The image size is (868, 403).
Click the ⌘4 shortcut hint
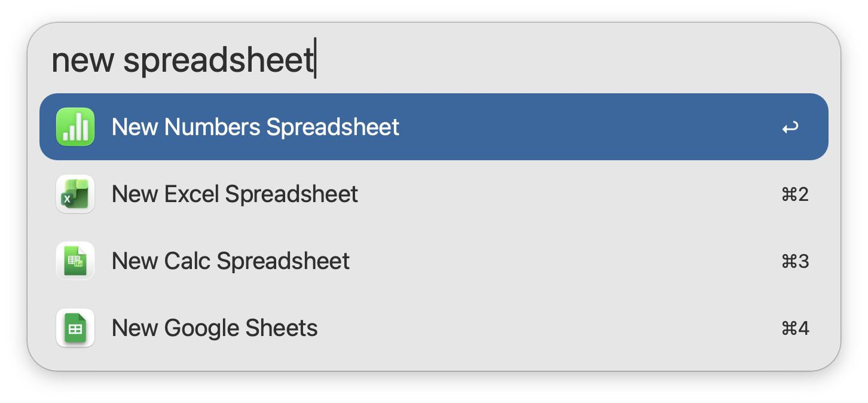795,328
